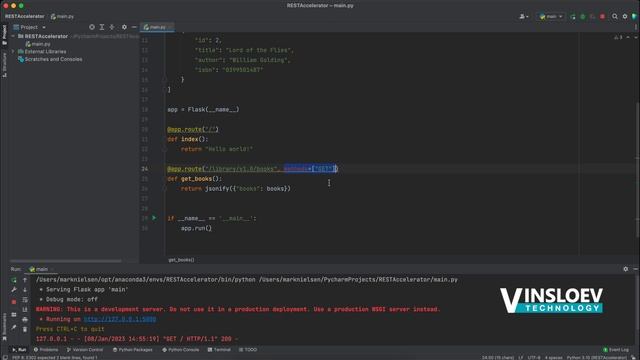
Task: Select Scratches and Consoles item
Action: pos(50,59)
